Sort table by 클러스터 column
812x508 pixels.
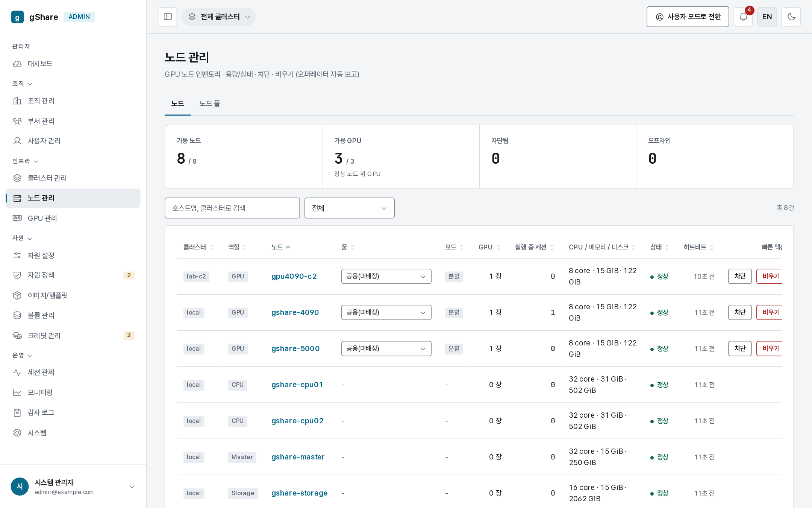pyautogui.click(x=198, y=247)
